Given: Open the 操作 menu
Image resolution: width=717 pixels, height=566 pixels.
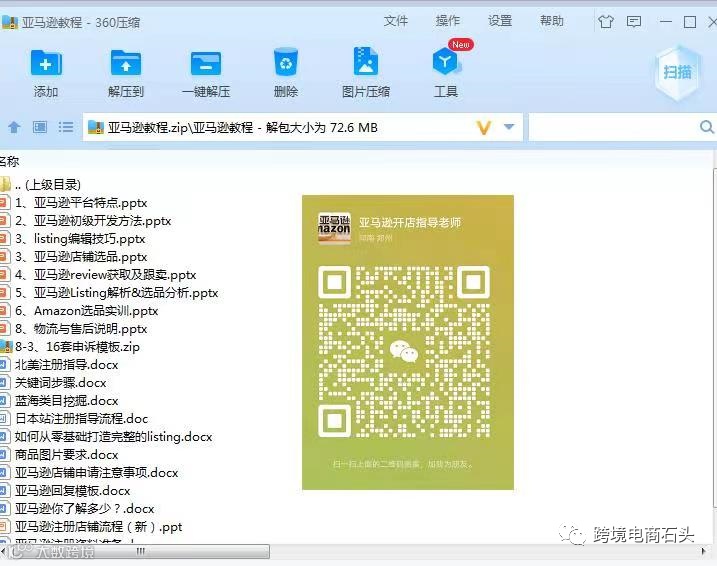Looking at the screenshot, I should (x=448, y=21).
